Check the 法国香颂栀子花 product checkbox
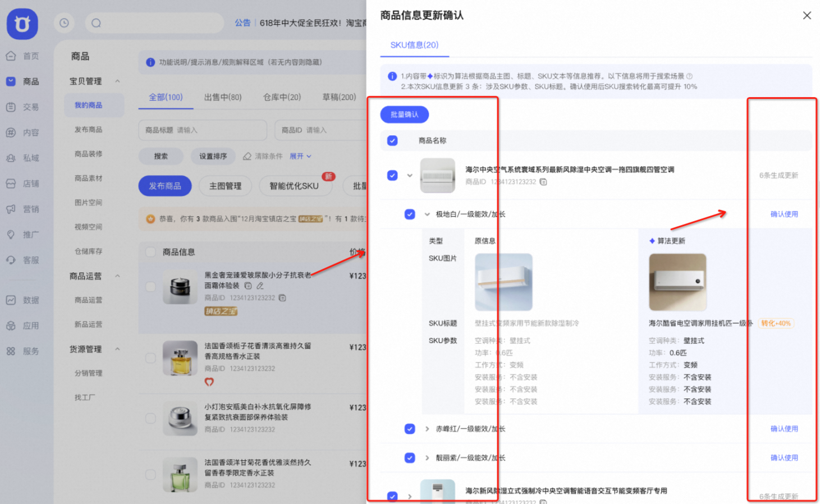Image resolution: width=820 pixels, height=504 pixels. tap(150, 358)
